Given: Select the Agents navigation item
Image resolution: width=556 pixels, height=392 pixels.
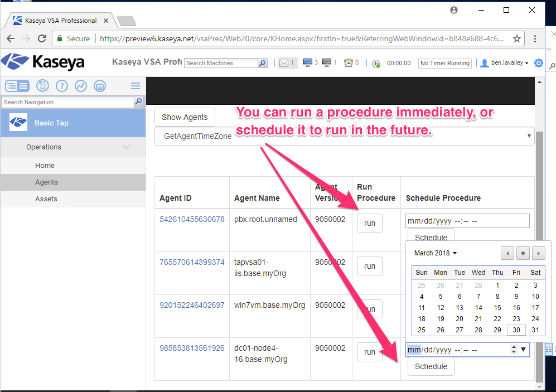Looking at the screenshot, I should click(73, 182).
